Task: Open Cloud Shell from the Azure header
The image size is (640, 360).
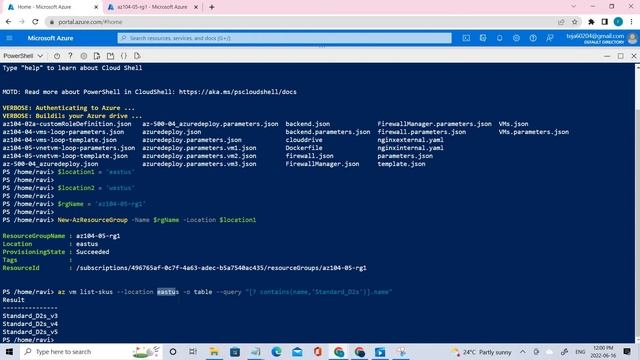Action: [466, 38]
